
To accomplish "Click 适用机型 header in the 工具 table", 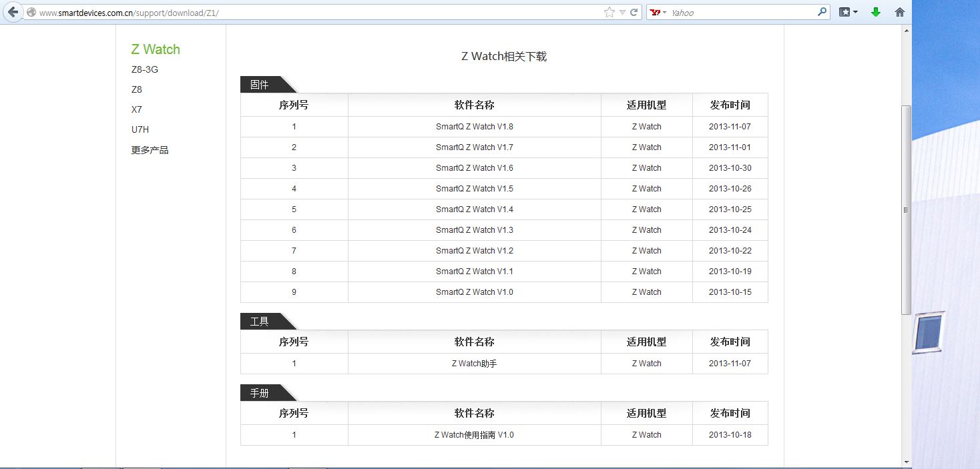I will [647, 342].
